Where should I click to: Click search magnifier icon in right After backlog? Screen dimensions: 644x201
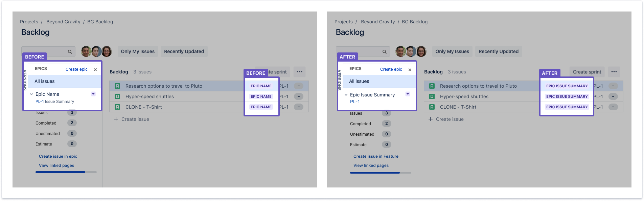(x=384, y=52)
